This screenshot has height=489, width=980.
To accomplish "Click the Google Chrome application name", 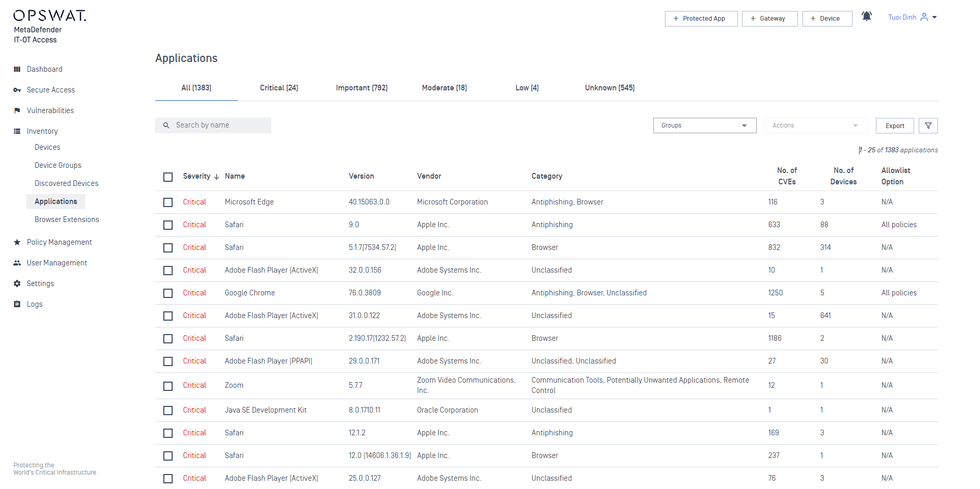I will [250, 293].
